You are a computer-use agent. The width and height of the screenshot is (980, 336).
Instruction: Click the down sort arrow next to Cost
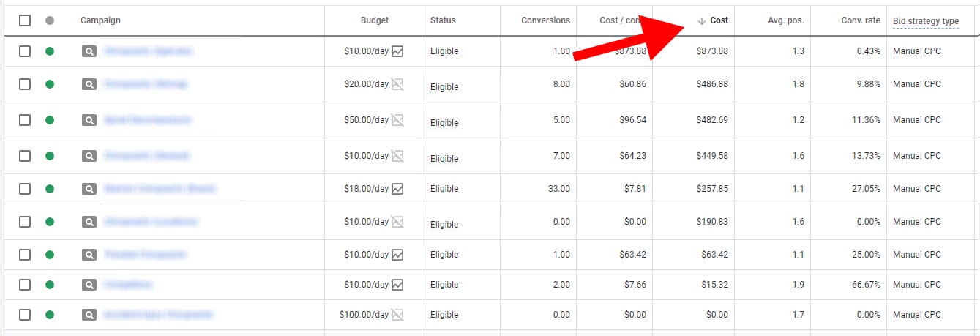tap(702, 20)
